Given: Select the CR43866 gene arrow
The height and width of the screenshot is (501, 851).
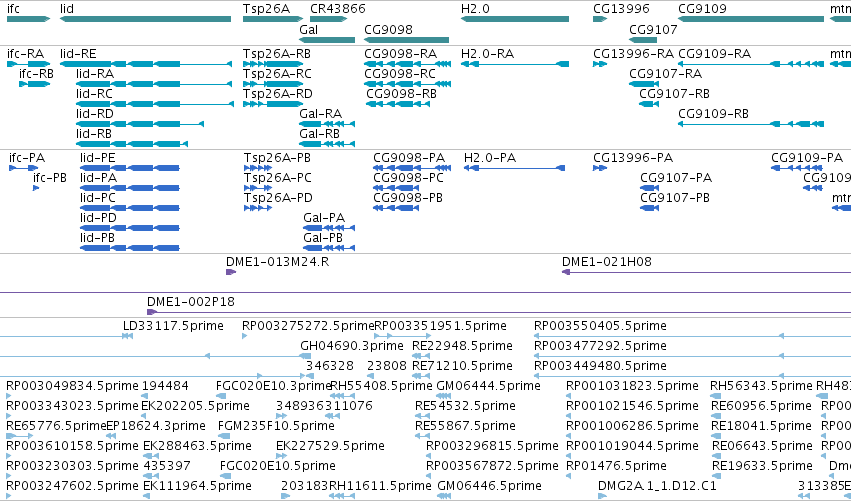Looking at the screenshot, I should 328,19.
